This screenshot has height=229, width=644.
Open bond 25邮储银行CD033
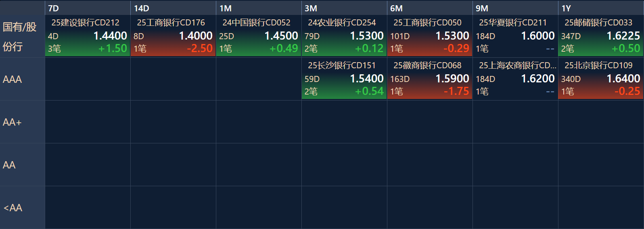(599, 23)
